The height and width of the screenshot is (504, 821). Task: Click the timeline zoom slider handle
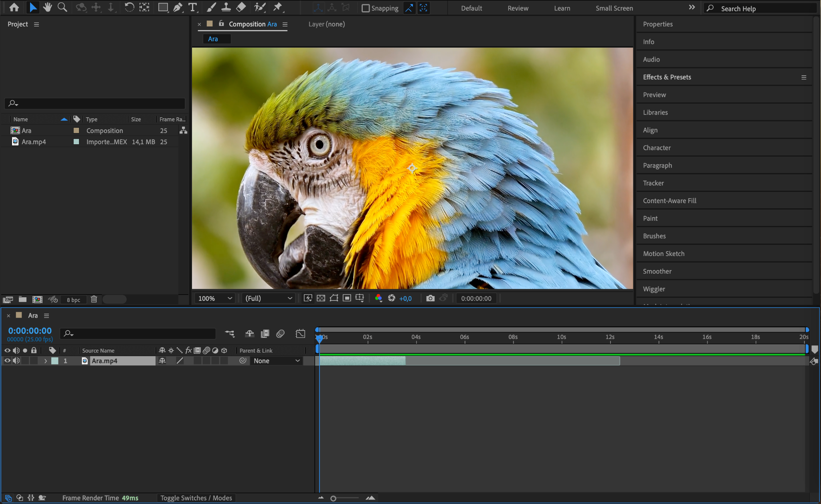333,498
